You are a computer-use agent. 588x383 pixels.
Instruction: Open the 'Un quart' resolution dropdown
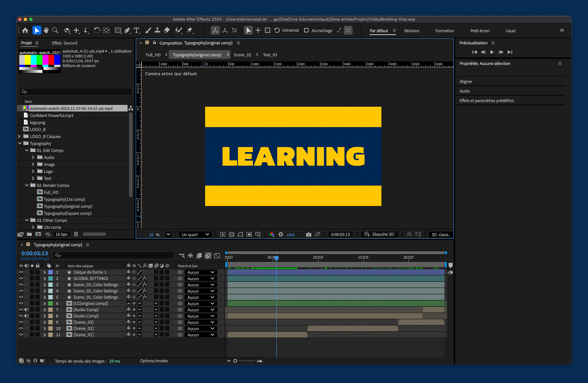pos(195,235)
